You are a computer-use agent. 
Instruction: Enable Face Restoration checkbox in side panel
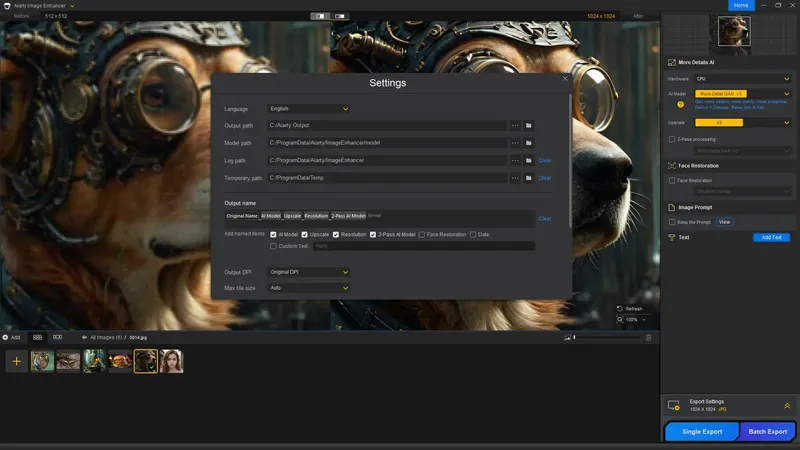click(672, 181)
